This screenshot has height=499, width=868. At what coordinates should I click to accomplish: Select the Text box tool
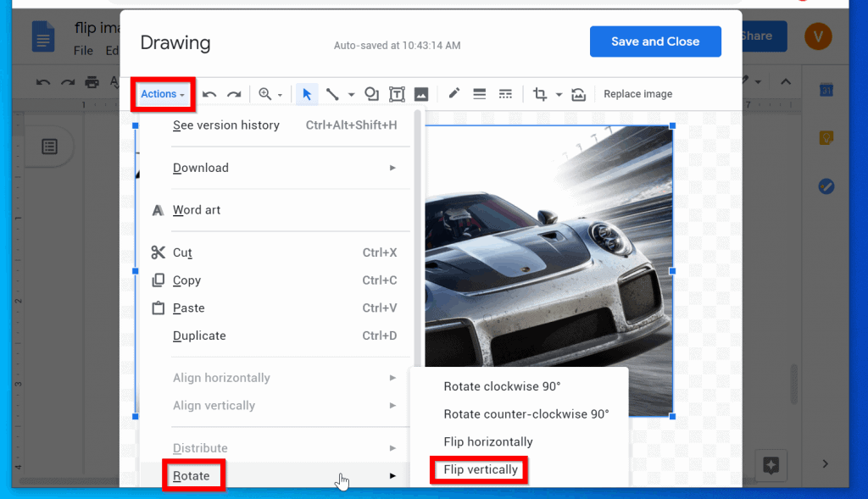[397, 94]
